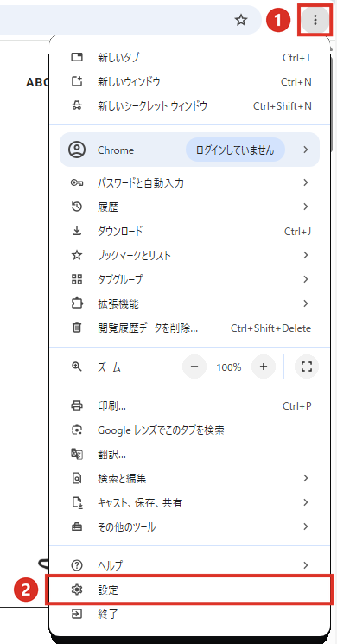Viewport: 337px width, 644px height.
Task: Expand the Chrome profile submenu arrow
Action: 305,150
